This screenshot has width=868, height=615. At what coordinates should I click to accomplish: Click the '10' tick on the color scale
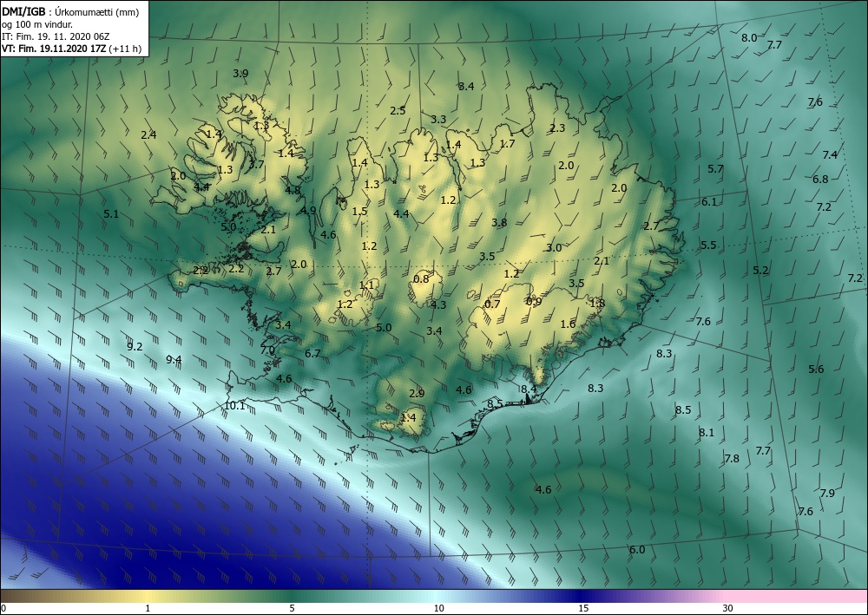(x=438, y=609)
